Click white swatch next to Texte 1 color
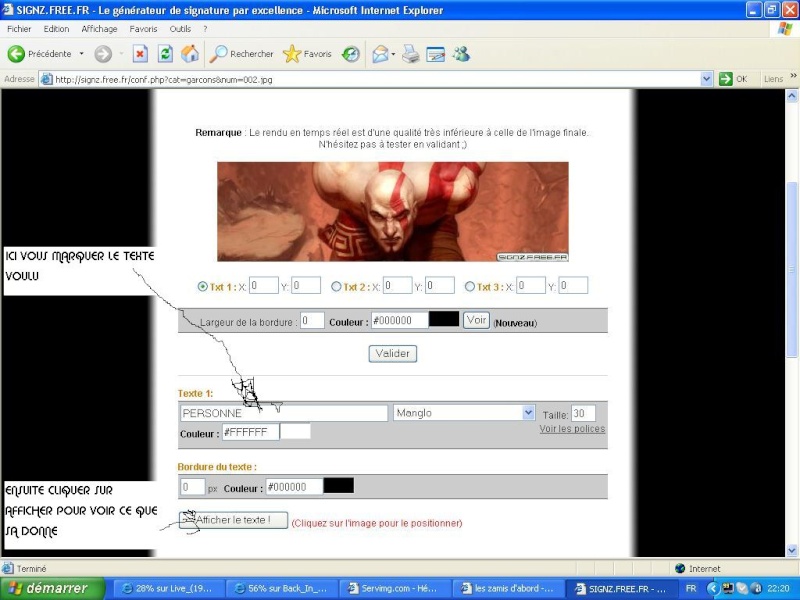Viewport: 800px width, 600px height. click(x=295, y=431)
